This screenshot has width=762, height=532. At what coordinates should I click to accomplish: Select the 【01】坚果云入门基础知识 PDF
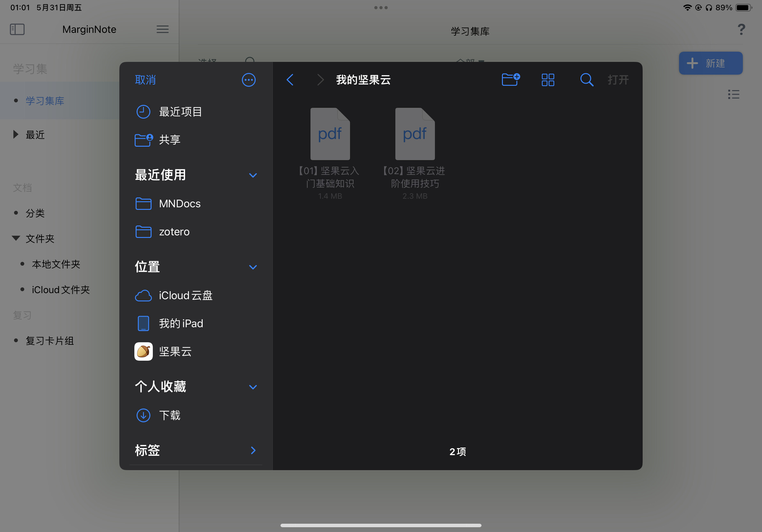click(x=330, y=134)
